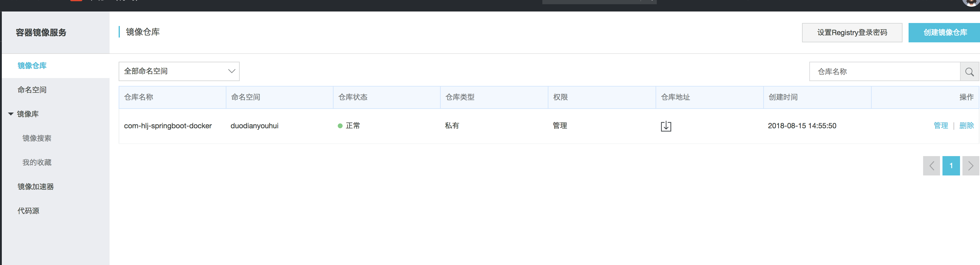Image resolution: width=980 pixels, height=265 pixels.
Task: Open the 全部命名空间 dropdown
Action: [x=179, y=71]
